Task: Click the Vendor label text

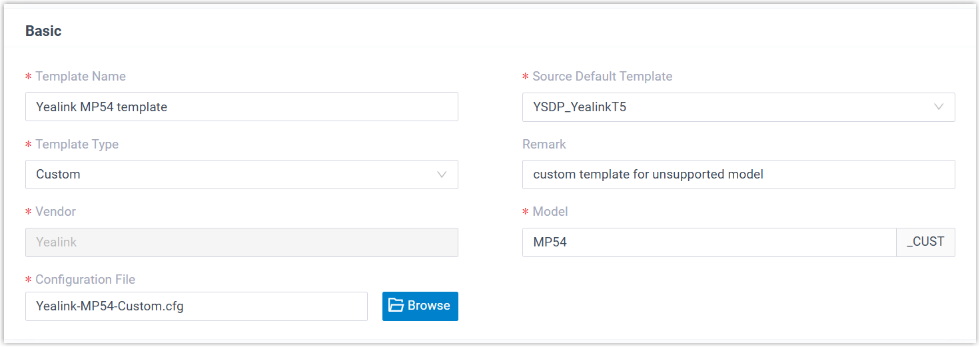Action: (55, 212)
